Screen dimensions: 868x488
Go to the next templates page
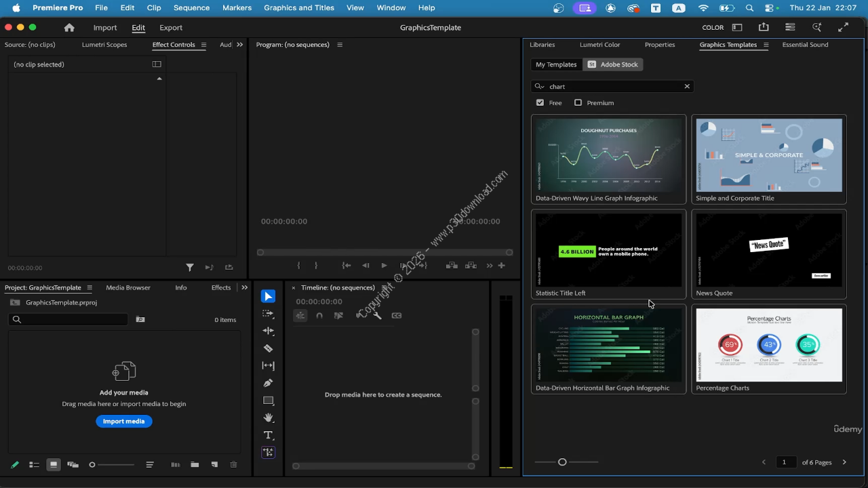[x=844, y=462]
